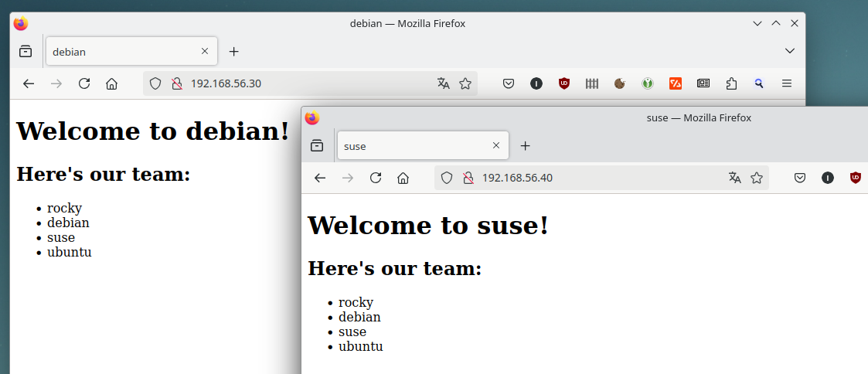Click the uBlock Origin icon in the debian window

point(564,83)
